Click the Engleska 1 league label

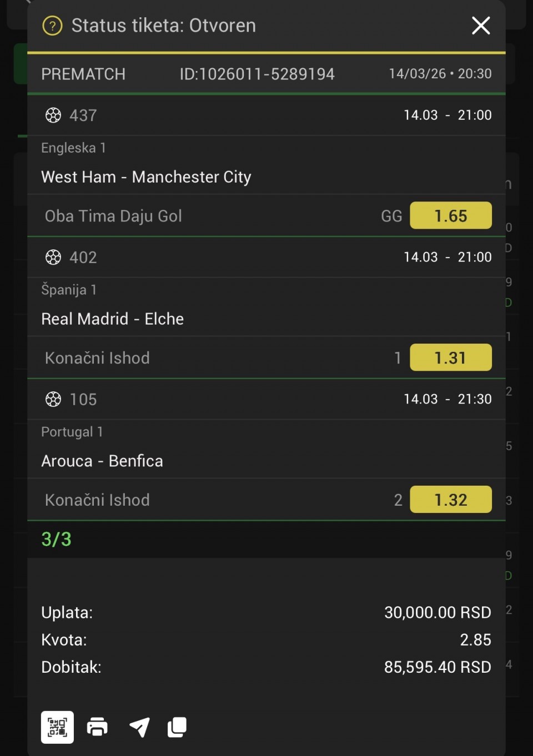click(73, 148)
